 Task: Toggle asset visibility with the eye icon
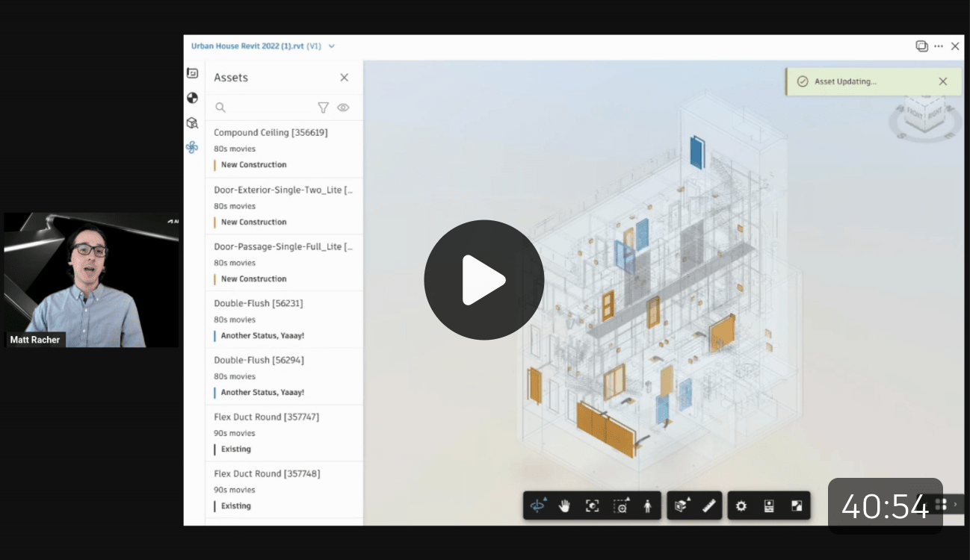click(x=343, y=107)
